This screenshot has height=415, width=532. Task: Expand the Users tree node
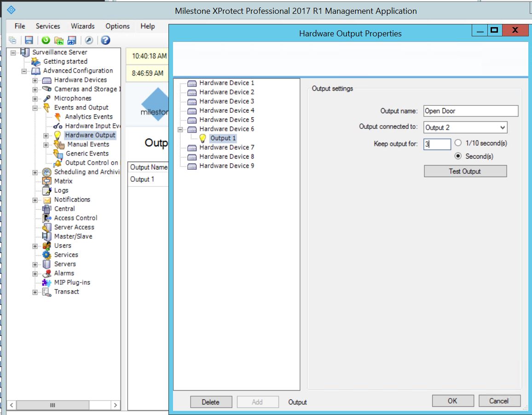click(x=35, y=246)
